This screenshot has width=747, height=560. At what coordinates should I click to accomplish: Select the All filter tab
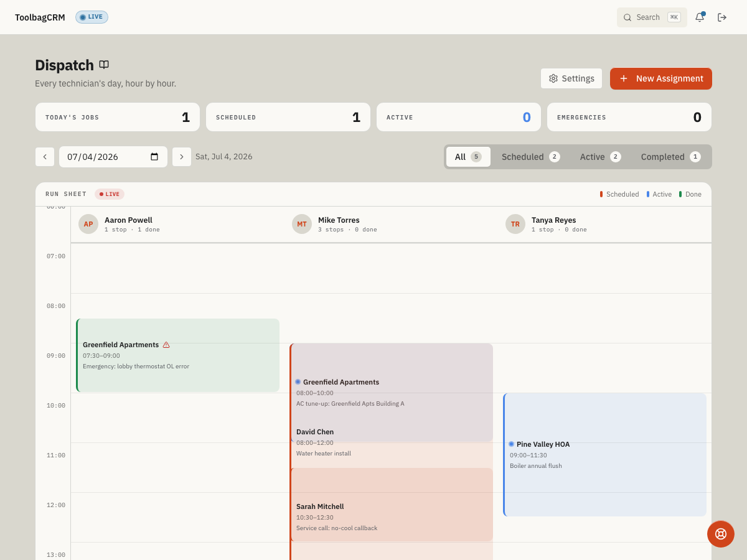pyautogui.click(x=468, y=157)
